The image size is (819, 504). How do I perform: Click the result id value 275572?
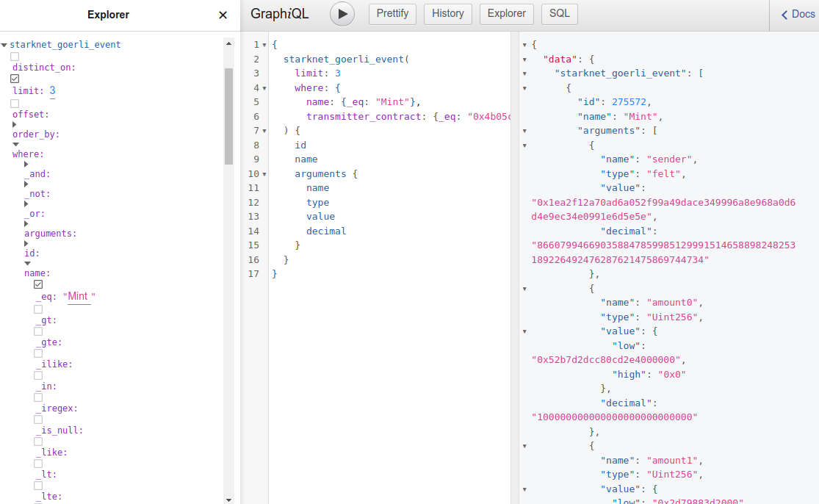coord(629,102)
